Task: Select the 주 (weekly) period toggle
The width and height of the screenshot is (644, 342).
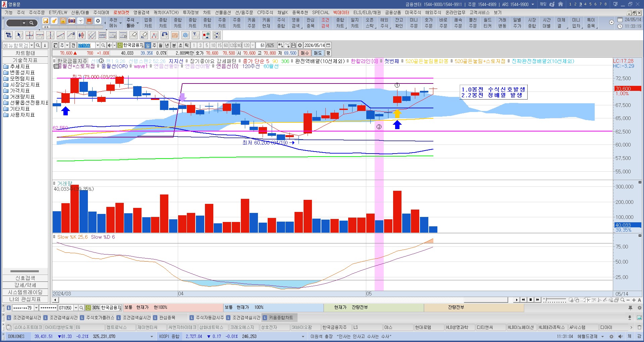Action: pos(154,45)
